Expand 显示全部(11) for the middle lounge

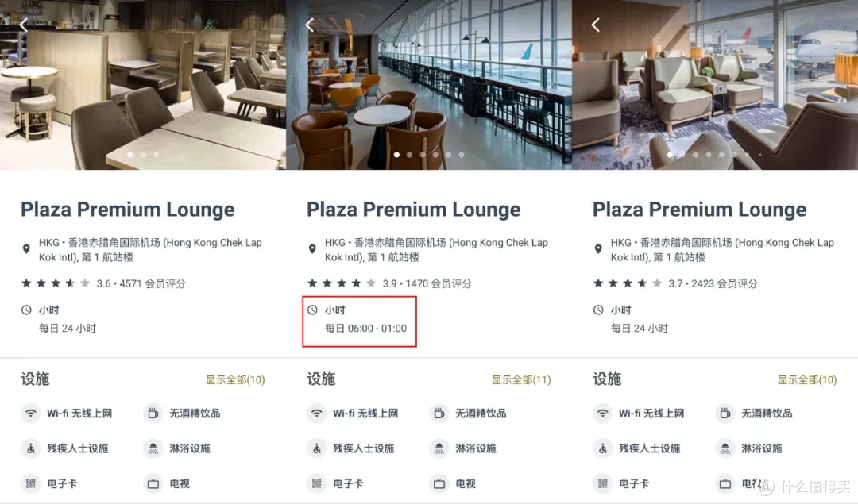521,380
